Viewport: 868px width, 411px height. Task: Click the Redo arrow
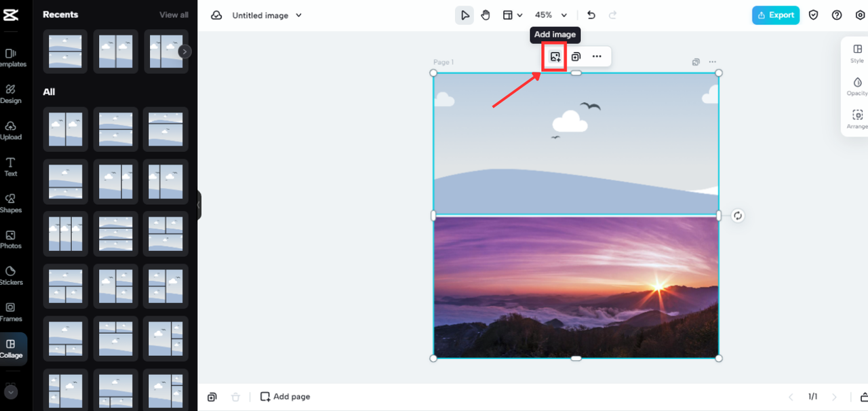pyautogui.click(x=613, y=15)
